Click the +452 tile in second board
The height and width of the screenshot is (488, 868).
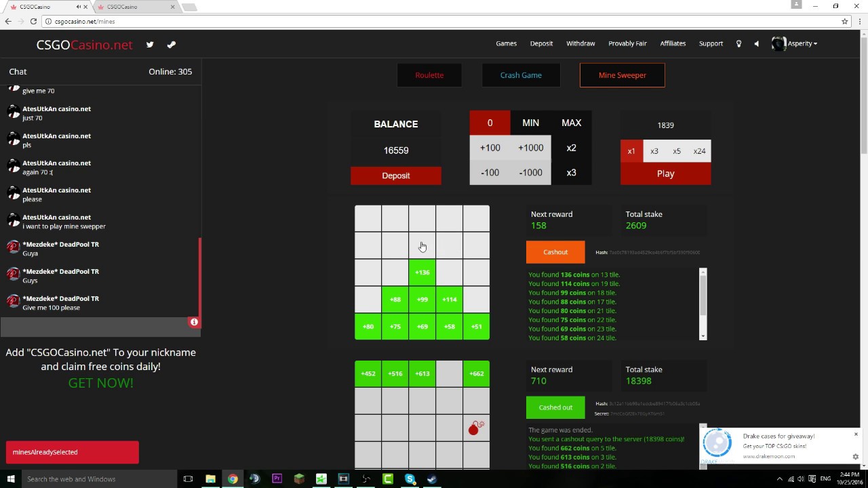(368, 373)
